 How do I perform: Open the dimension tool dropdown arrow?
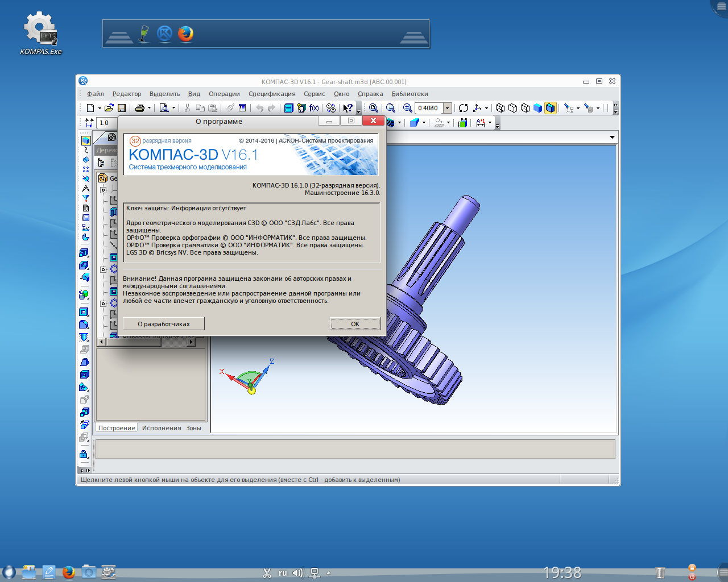coord(490,123)
